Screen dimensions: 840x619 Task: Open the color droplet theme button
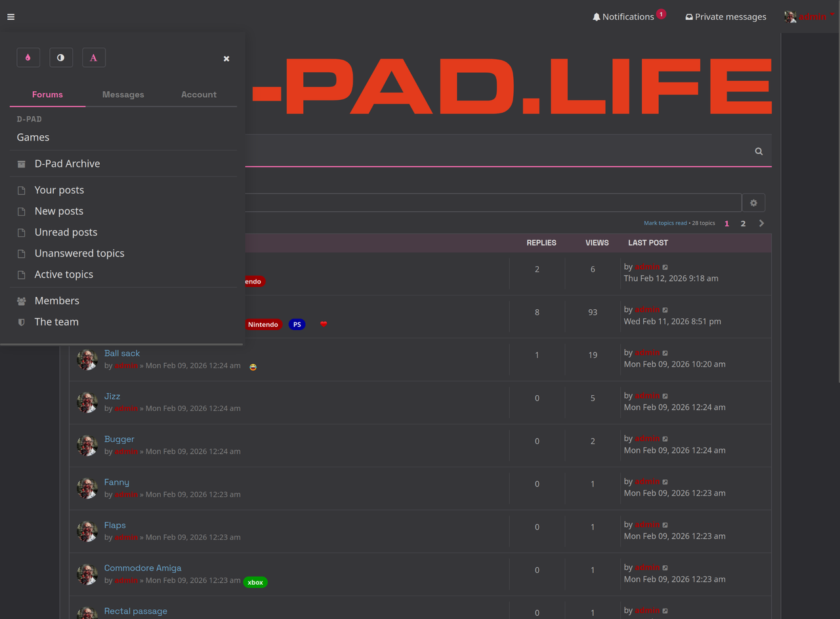[28, 58]
